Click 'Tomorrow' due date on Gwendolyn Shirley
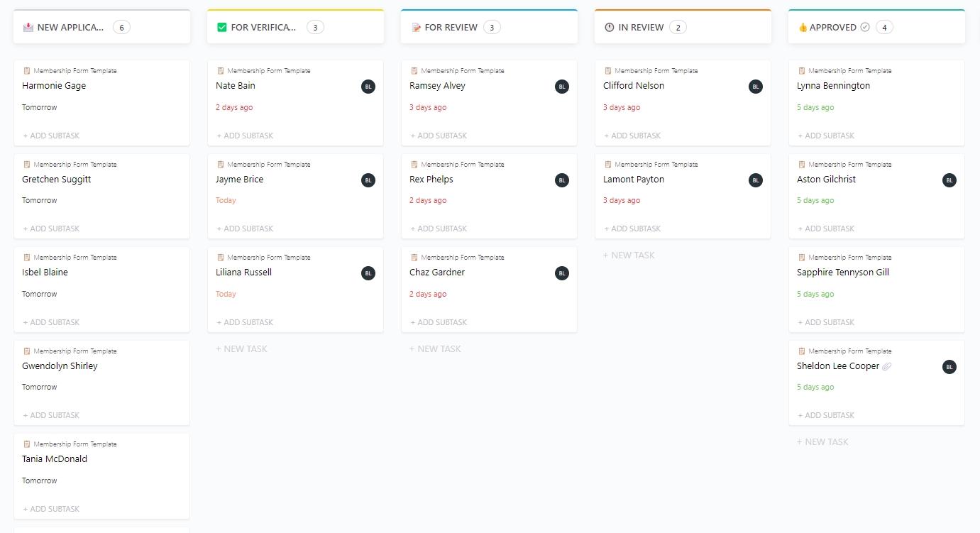Screen dimensions: 980x533 (39, 387)
